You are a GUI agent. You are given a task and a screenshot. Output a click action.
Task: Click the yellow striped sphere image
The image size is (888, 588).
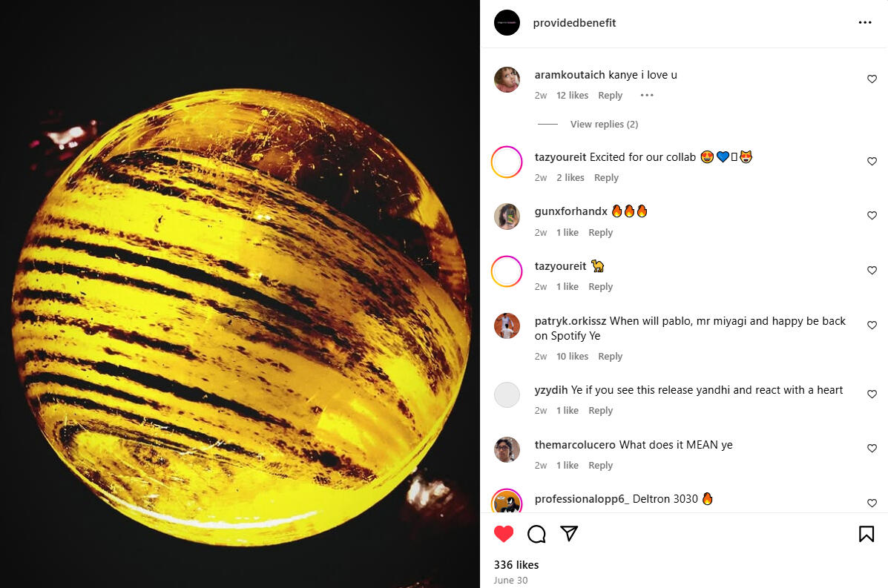point(242,317)
